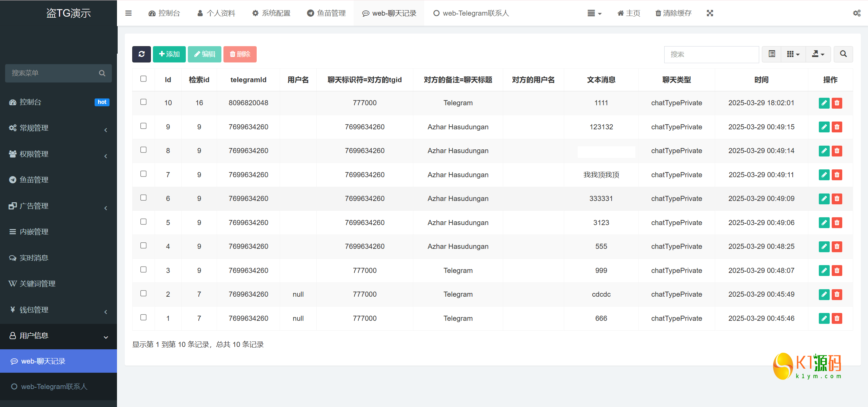The image size is (868, 407).
Task: Click the edit pencil icon for record Id 10
Action: pos(824,103)
